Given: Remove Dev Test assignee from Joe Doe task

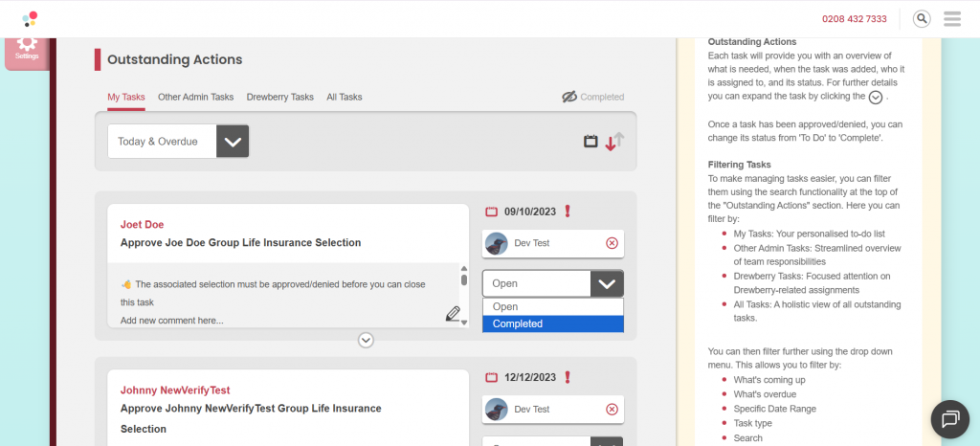Looking at the screenshot, I should 612,243.
